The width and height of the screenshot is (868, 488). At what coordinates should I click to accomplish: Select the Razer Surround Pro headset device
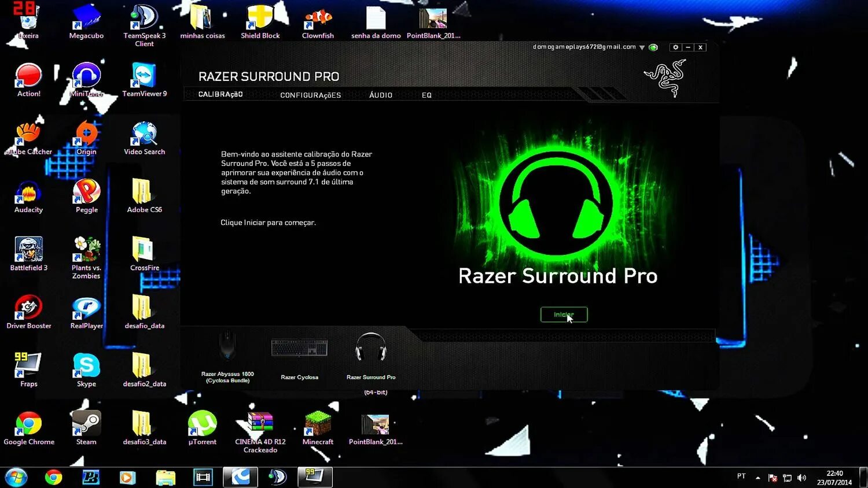[371, 356]
